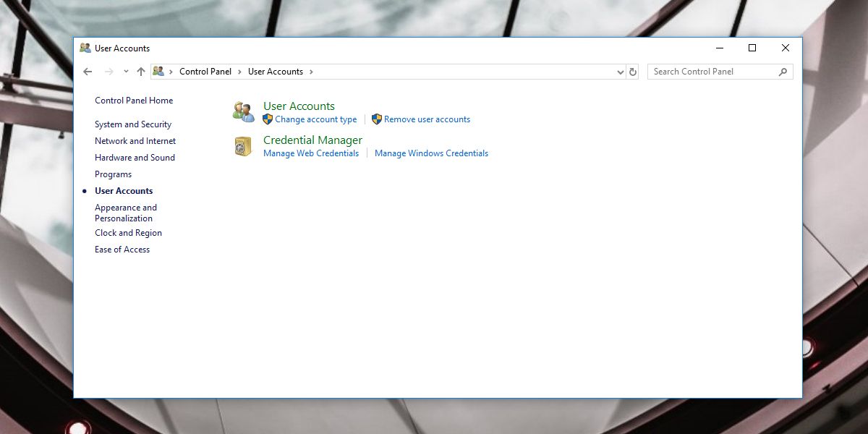
Task: Expand the chevron before Control Panel breadcrumb
Action: click(171, 72)
